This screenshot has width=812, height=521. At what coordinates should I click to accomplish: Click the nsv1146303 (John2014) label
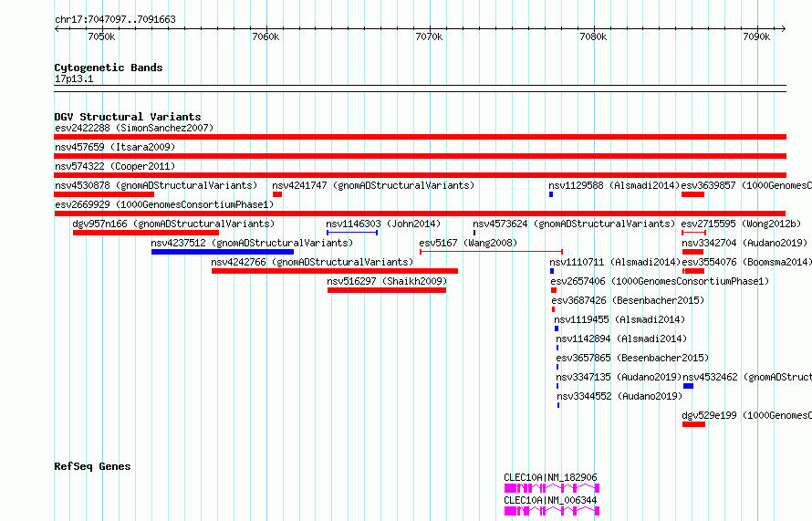(x=383, y=224)
